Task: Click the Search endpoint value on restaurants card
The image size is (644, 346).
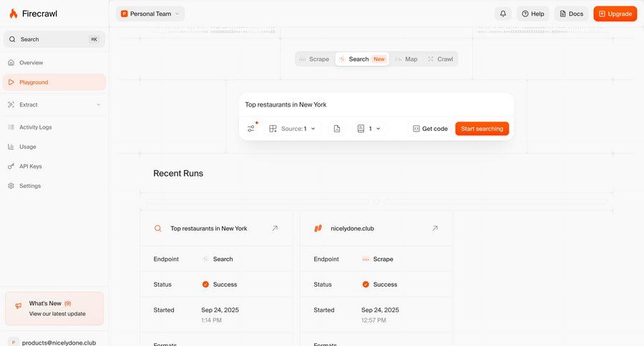Action: (x=218, y=259)
